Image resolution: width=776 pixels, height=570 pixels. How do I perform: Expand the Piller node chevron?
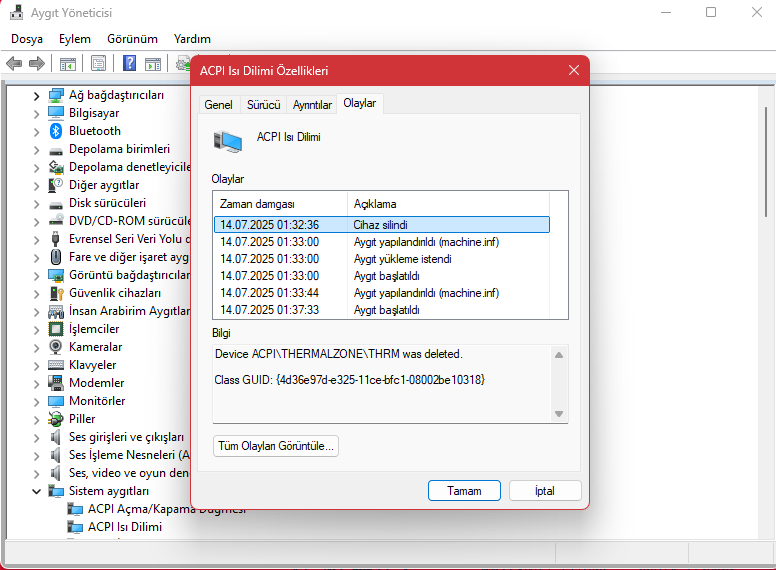coord(36,420)
